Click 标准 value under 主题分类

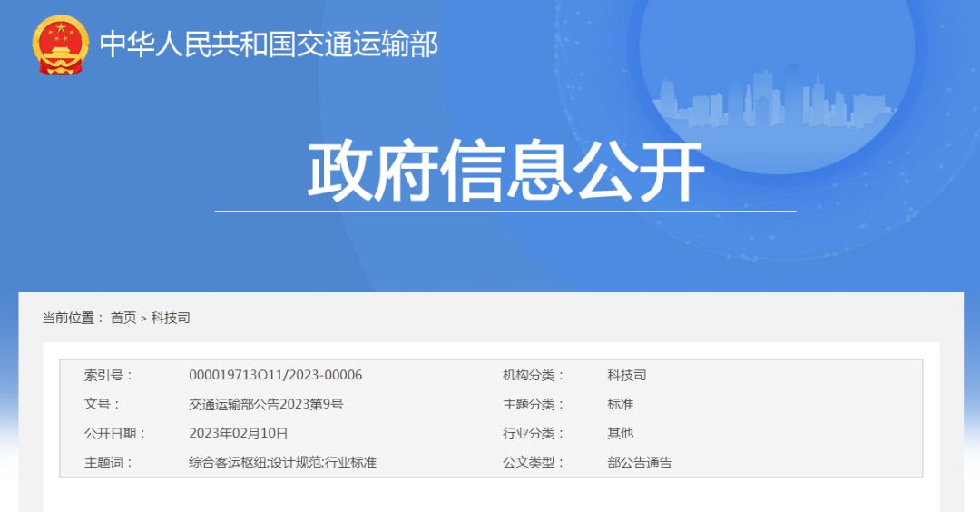point(621,404)
